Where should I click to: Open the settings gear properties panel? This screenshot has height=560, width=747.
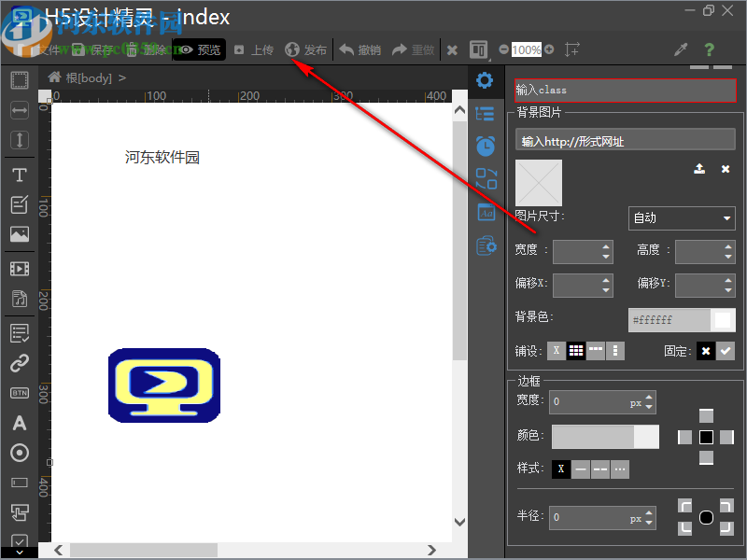[x=485, y=80]
